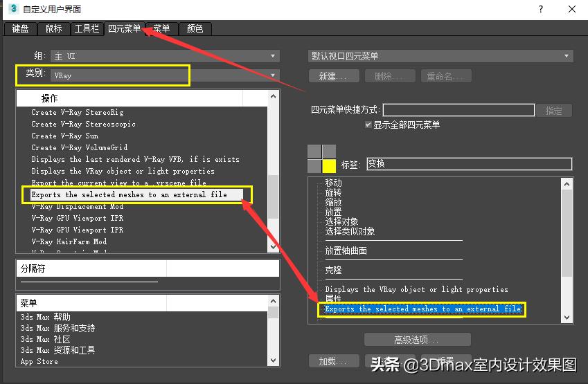Viewport: 588px width, 384px height.
Task: Click the 菜单 list's down scroll arrow
Action: (273, 360)
